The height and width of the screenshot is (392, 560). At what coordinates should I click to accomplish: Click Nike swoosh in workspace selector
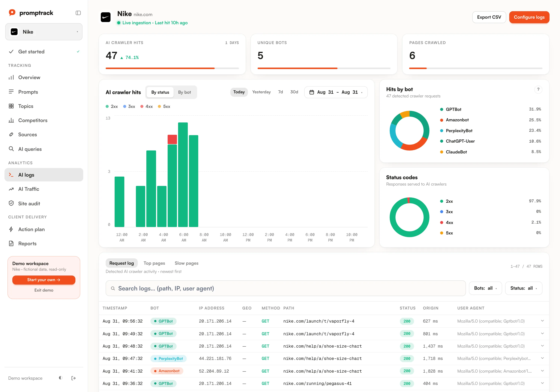(14, 32)
